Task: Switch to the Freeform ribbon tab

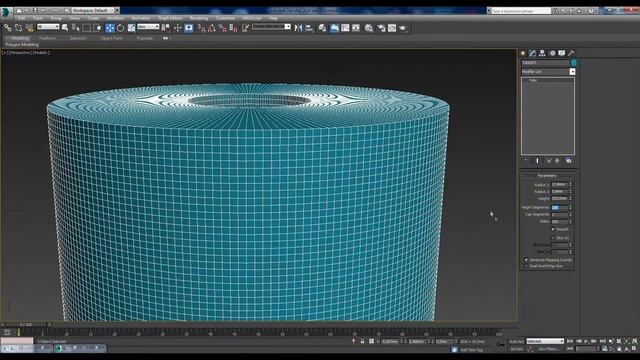Action: tap(47, 38)
